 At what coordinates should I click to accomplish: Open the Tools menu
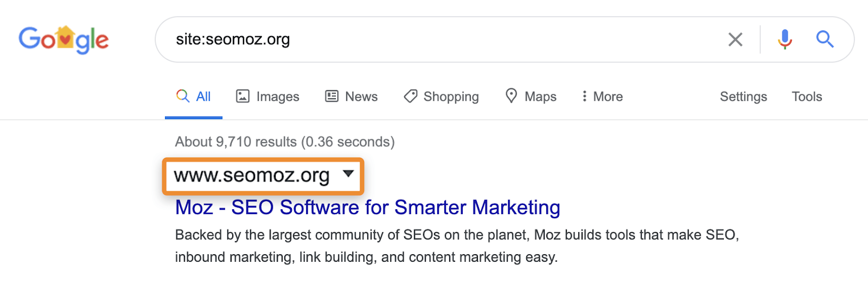[x=807, y=96]
